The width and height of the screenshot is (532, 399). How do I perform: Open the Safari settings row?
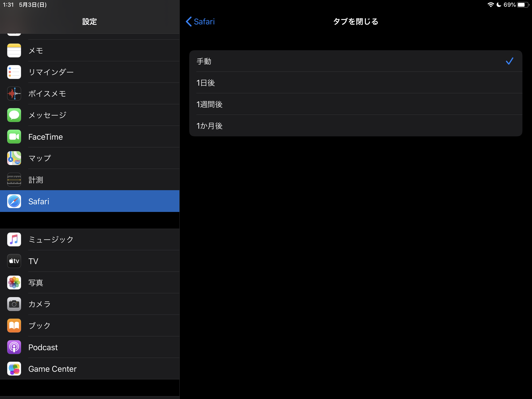click(89, 201)
